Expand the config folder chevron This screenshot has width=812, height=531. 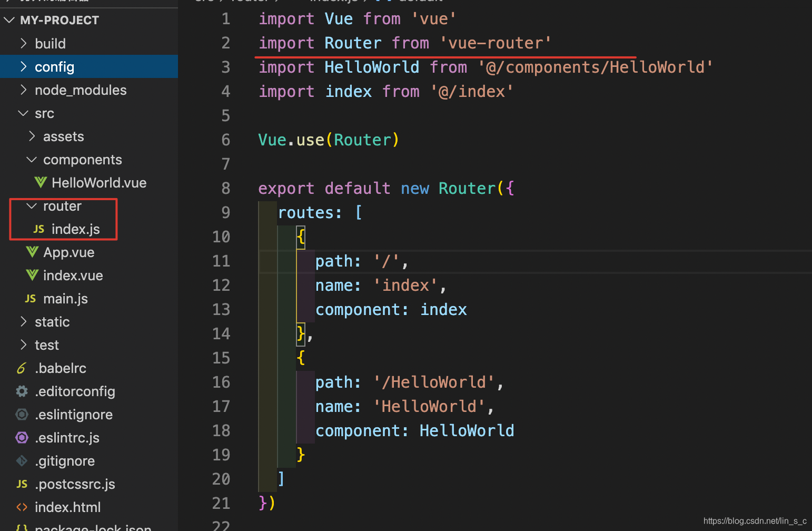(x=24, y=66)
